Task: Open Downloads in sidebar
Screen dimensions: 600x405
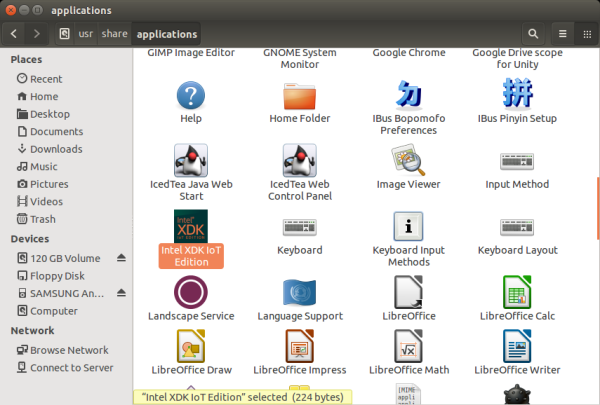Action: click(x=50, y=149)
